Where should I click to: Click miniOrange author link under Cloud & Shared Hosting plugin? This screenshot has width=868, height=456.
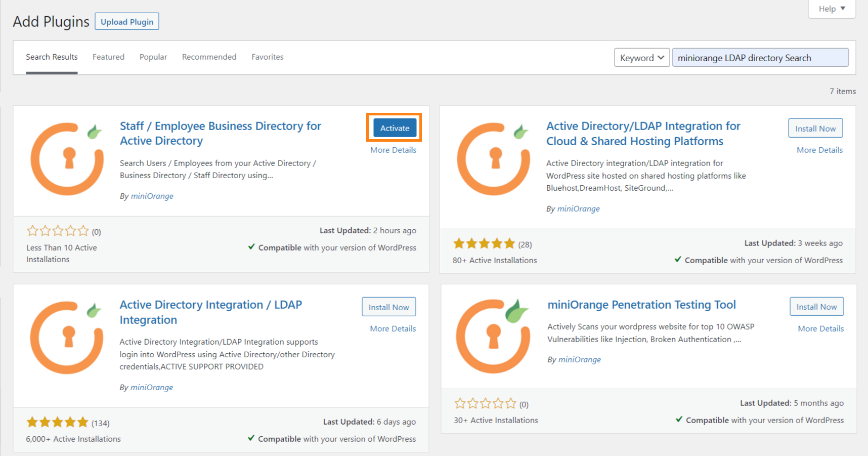tap(578, 209)
